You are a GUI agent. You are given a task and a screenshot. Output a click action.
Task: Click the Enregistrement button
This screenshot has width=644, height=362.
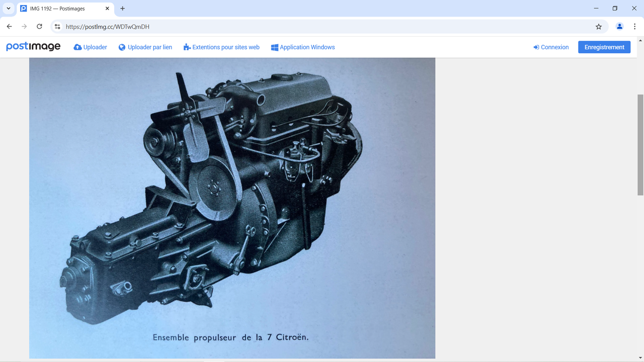[604, 47]
